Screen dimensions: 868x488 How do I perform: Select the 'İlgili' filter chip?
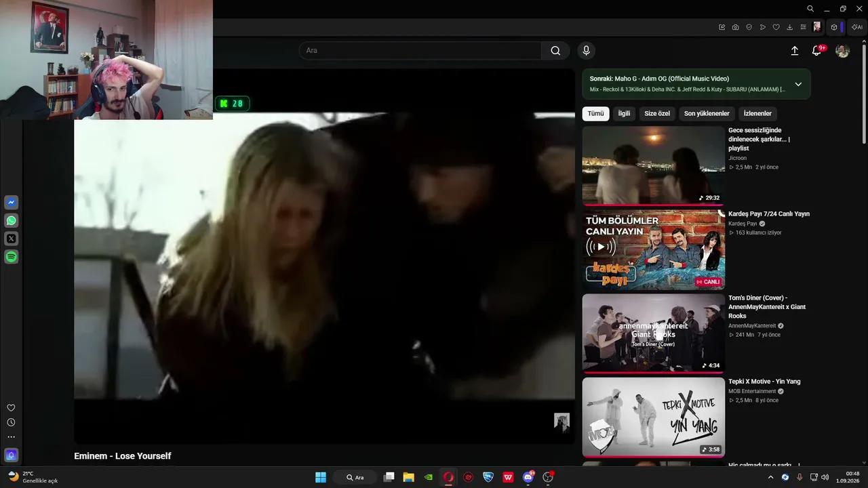click(x=624, y=114)
